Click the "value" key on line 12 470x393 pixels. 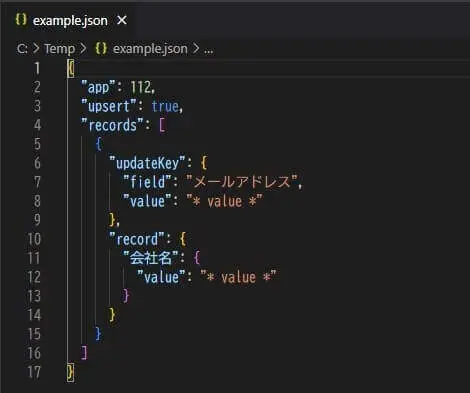tap(161, 277)
